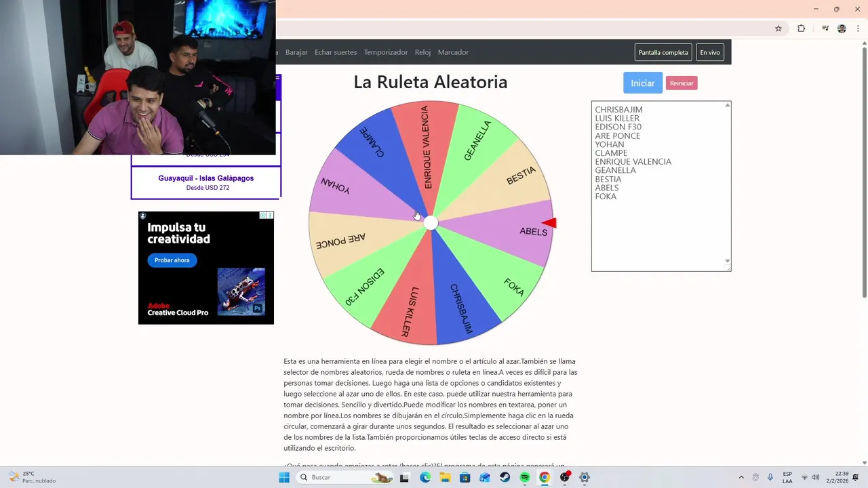Click the La Ruleta Aleatoria heading
Image resolution: width=868 pixels, height=488 pixels.
431,82
